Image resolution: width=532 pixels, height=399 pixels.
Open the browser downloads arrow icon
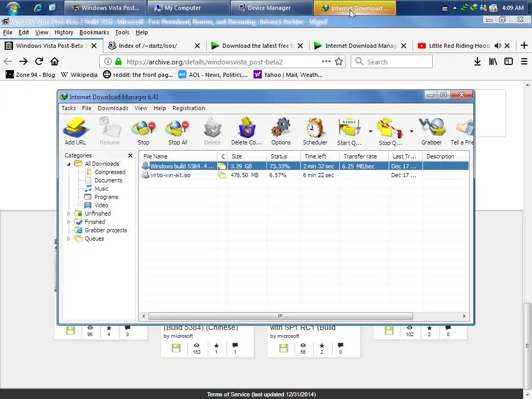pos(477,61)
